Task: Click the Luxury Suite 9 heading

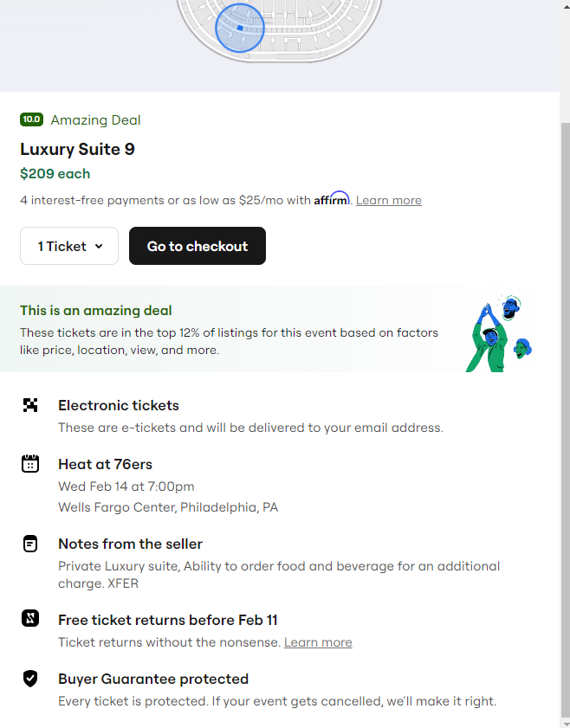Action: (77, 149)
